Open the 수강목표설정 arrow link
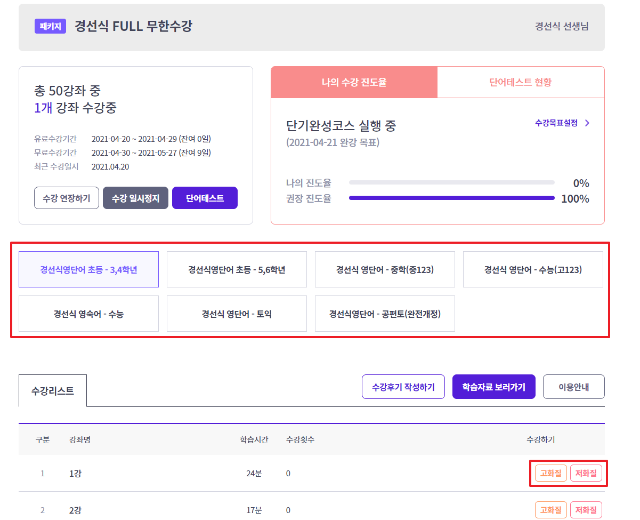640x520 pixels. click(x=562, y=123)
